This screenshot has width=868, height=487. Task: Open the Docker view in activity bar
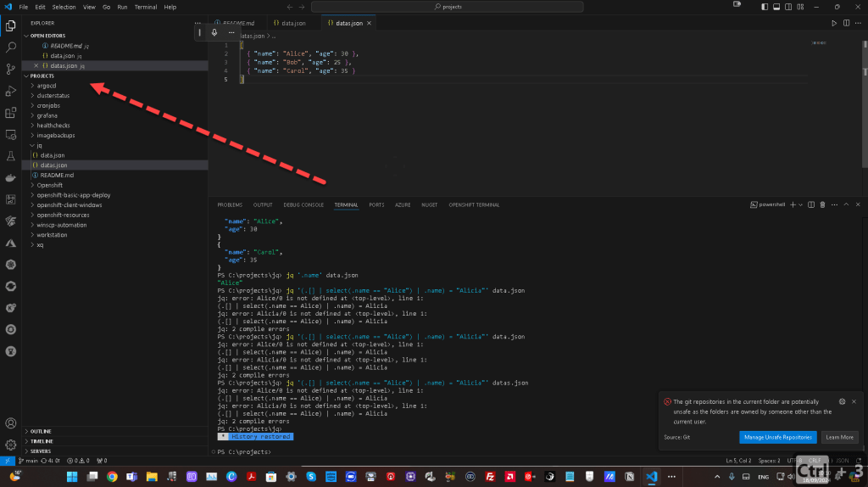[10, 178]
